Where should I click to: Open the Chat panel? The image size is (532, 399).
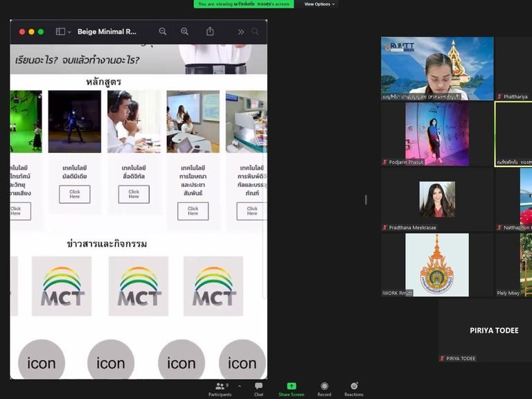[x=258, y=389]
